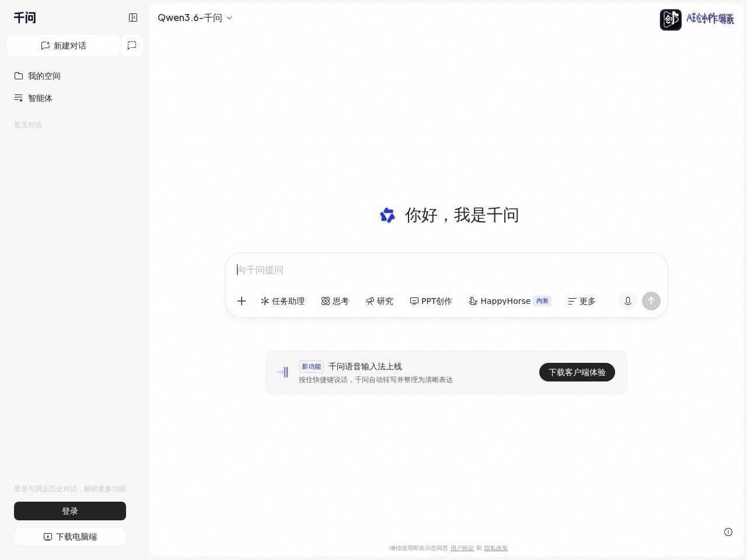747x560 pixels.
Task: Click the microphone voice input icon
Action: (x=628, y=301)
